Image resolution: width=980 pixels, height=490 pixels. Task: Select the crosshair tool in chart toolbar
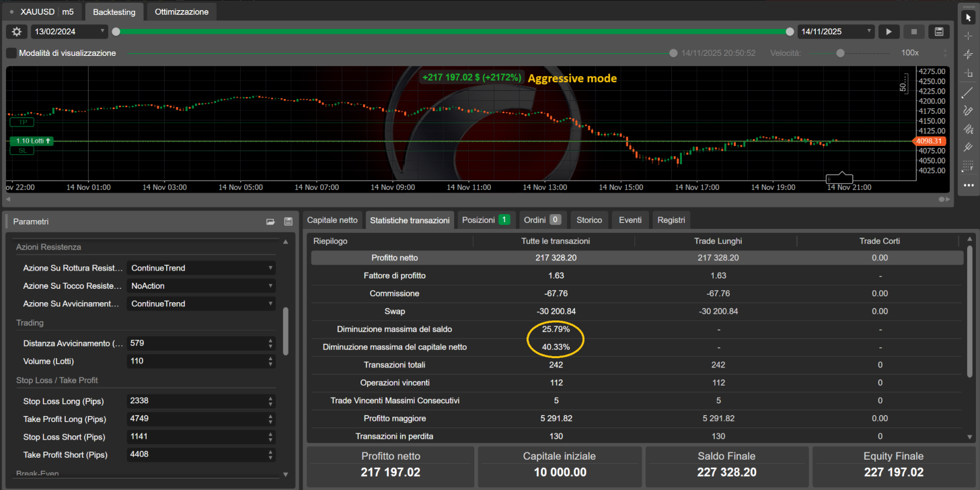tap(969, 36)
